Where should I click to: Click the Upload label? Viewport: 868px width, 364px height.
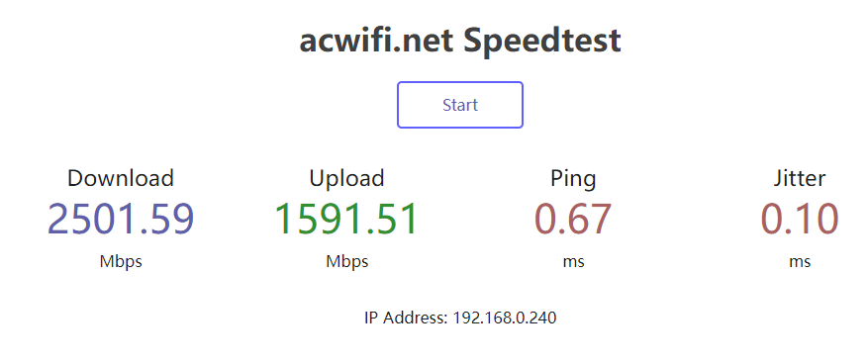[x=346, y=178]
